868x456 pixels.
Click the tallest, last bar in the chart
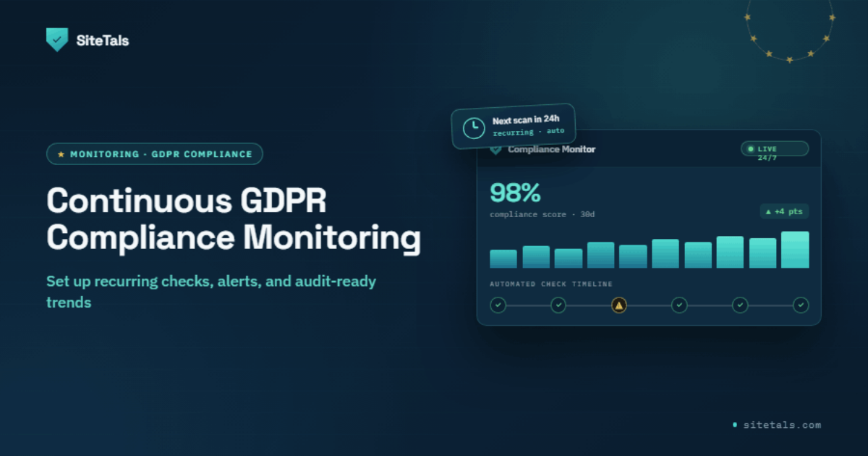[x=795, y=250]
